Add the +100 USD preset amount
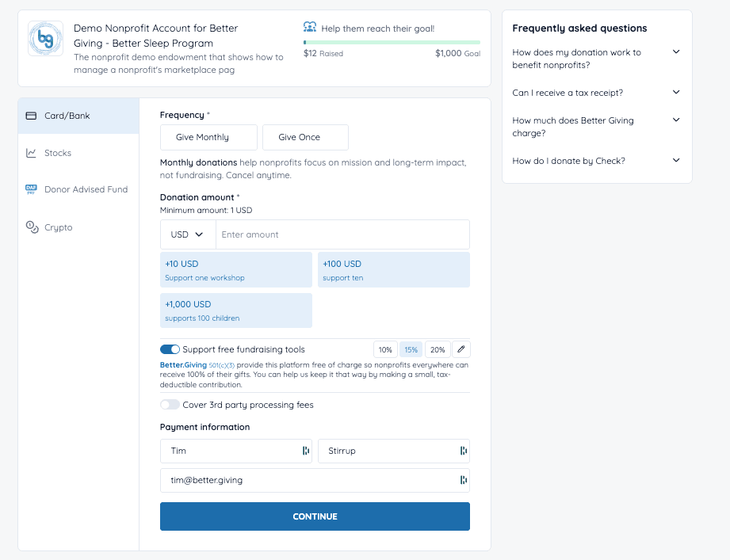 click(393, 270)
